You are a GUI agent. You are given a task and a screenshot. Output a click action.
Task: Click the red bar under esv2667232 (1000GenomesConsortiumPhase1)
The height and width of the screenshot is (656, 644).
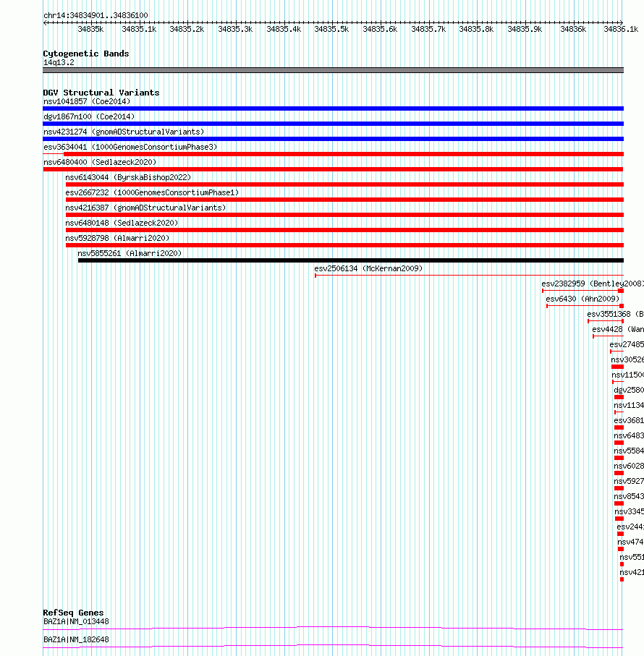pyautogui.click(x=344, y=200)
